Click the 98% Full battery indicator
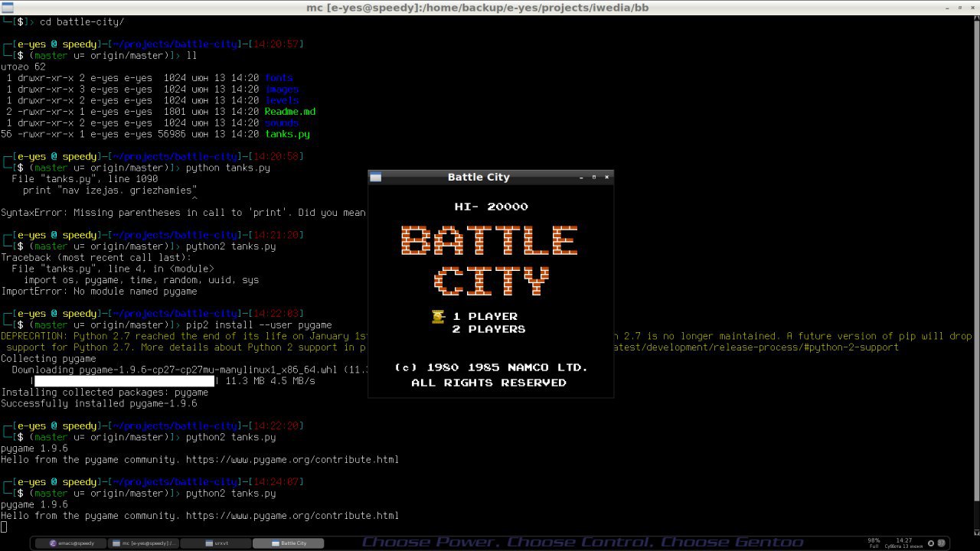The height and width of the screenshot is (551, 980). click(x=874, y=543)
